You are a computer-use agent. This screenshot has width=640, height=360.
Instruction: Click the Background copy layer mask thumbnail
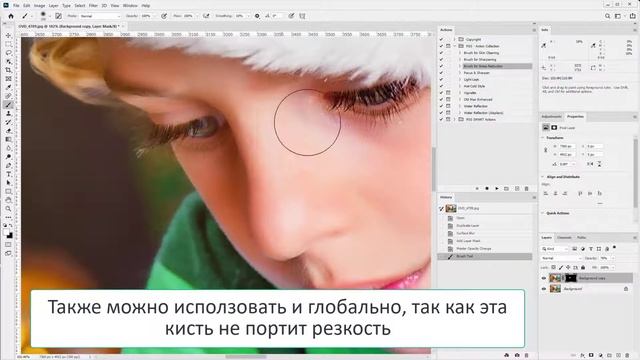[x=571, y=278]
